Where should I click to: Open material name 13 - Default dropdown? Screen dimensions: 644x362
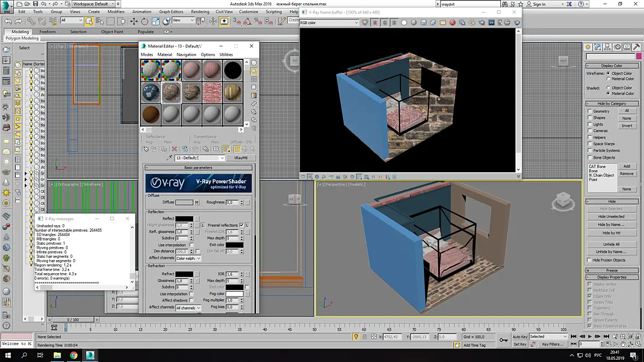[200, 158]
